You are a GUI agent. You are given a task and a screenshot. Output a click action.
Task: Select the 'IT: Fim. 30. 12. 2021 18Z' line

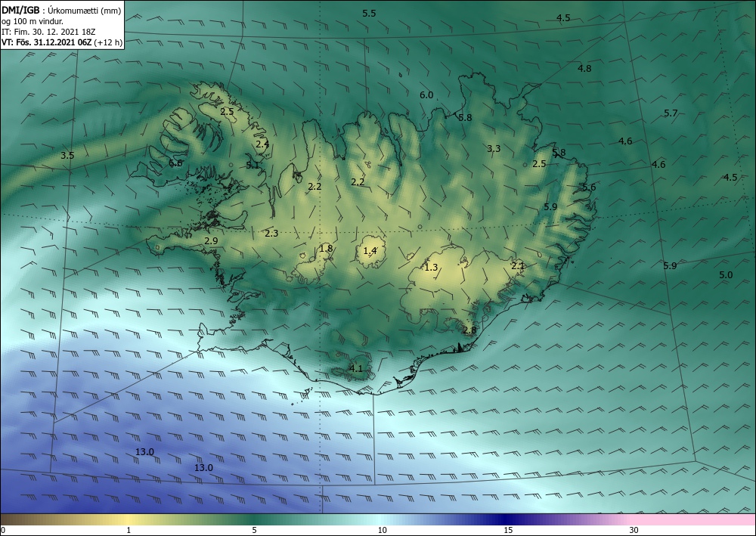coord(48,32)
